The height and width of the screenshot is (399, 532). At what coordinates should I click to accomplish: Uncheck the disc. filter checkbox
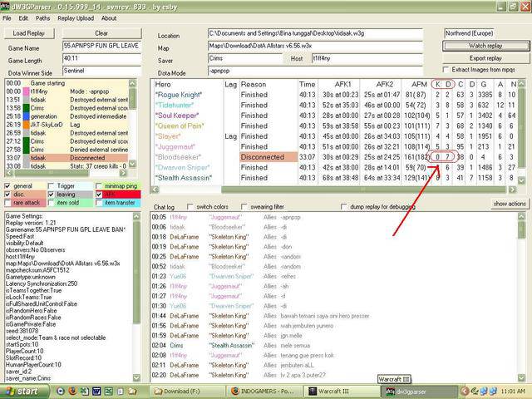[x=7, y=195]
